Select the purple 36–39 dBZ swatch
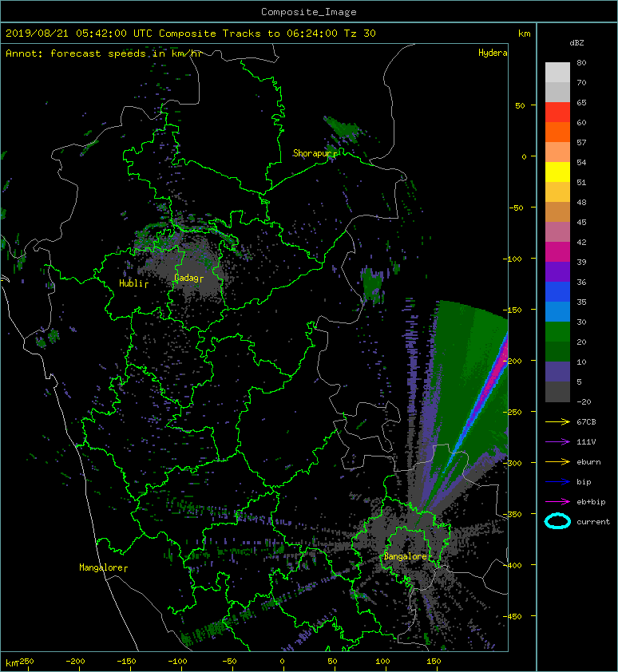This screenshot has width=618, height=672. [557, 271]
